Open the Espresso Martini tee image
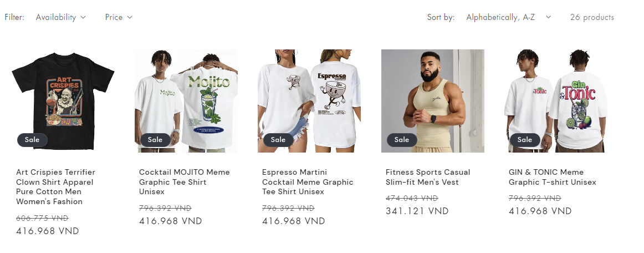Screen dimensions: 644x253 point(309,101)
